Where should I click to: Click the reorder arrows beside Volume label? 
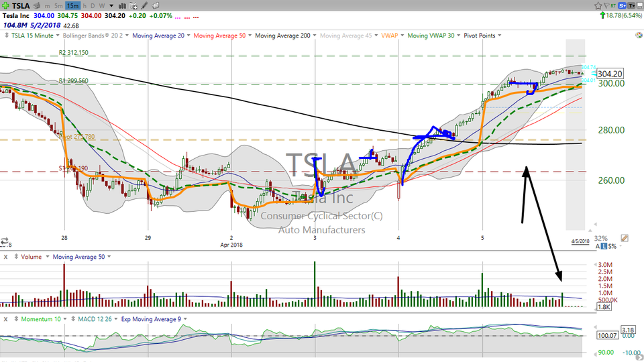point(16,257)
